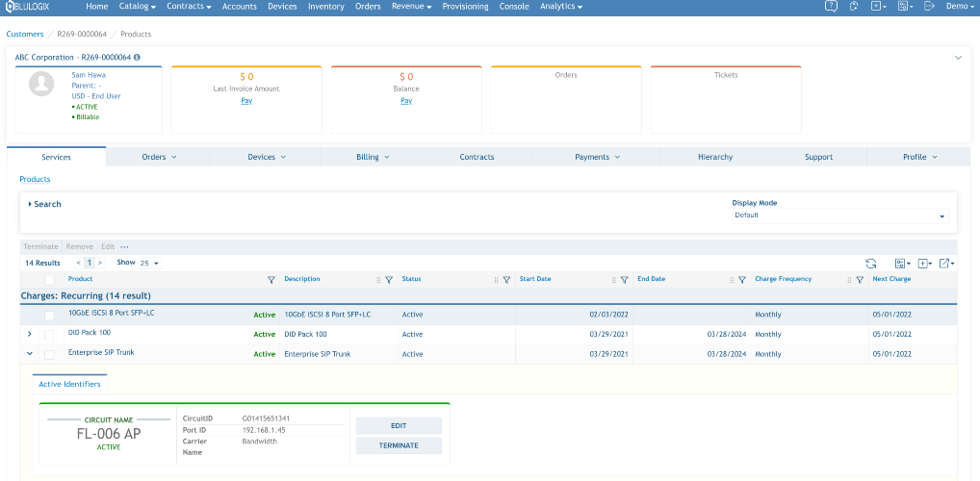The width and height of the screenshot is (980, 481).
Task: Open the Analytics menu
Action: [x=561, y=6]
